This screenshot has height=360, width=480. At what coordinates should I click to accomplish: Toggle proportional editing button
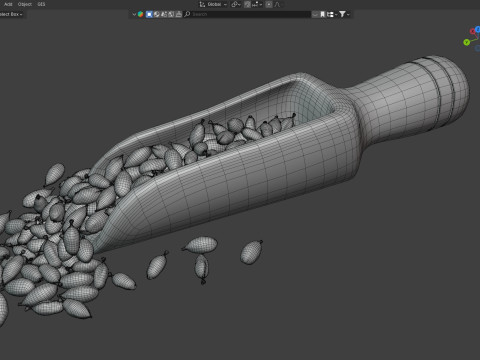(x=269, y=4)
